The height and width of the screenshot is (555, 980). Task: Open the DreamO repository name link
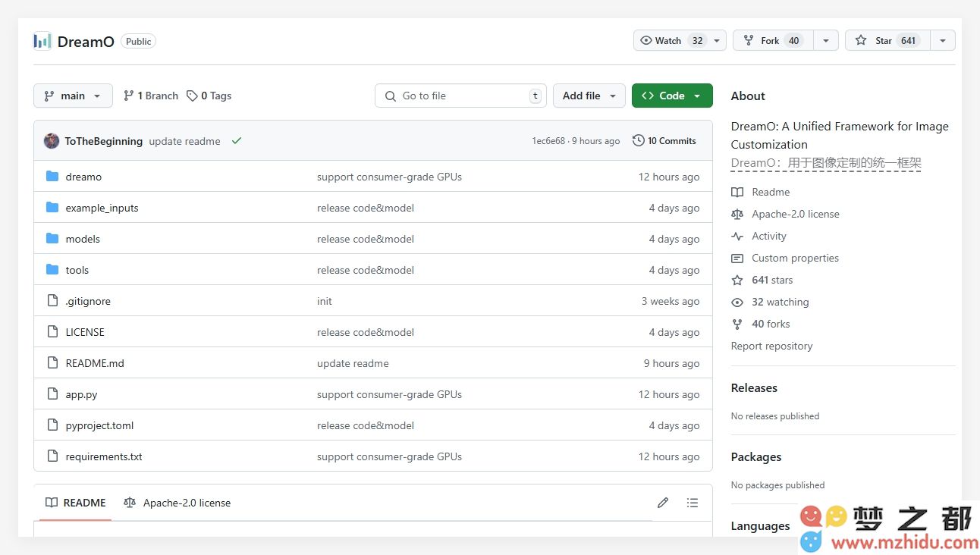pyautogui.click(x=86, y=42)
